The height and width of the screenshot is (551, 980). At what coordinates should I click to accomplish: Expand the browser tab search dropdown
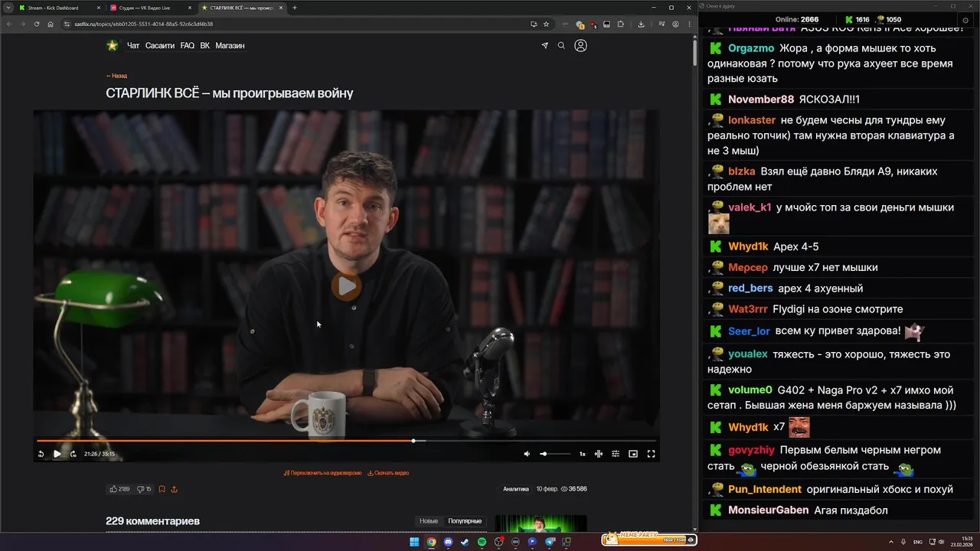click(x=8, y=8)
